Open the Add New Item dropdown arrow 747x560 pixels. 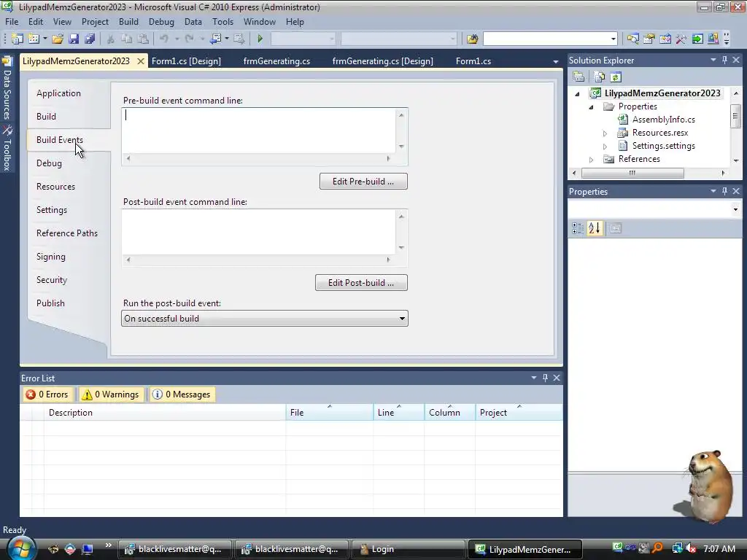tap(44, 39)
